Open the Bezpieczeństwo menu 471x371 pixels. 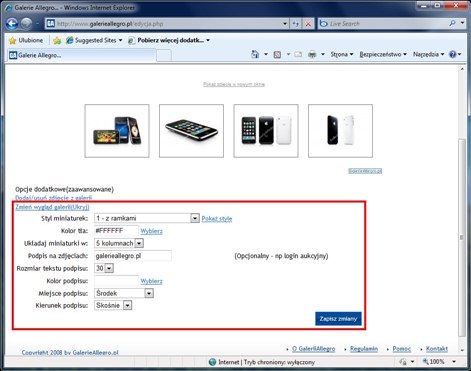[383, 54]
